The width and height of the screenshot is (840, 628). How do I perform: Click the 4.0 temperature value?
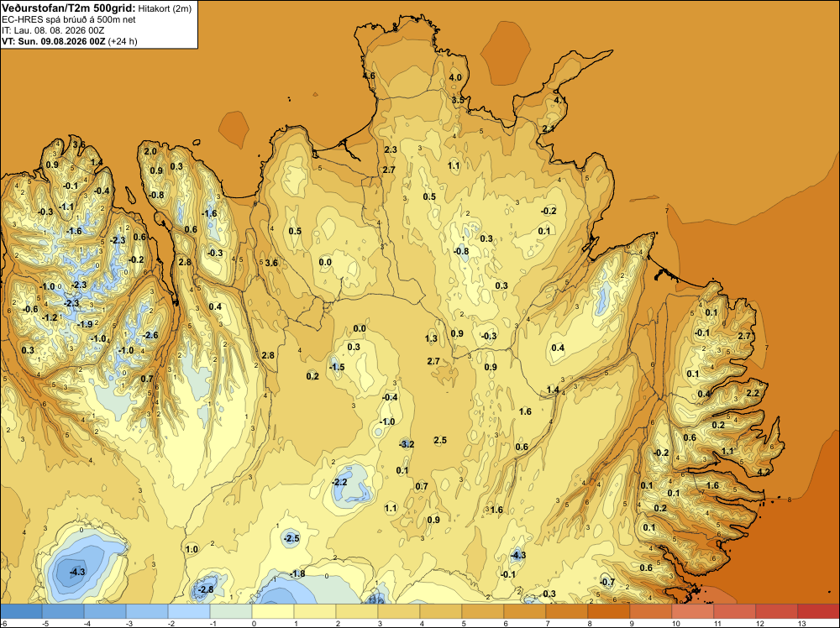[455, 77]
